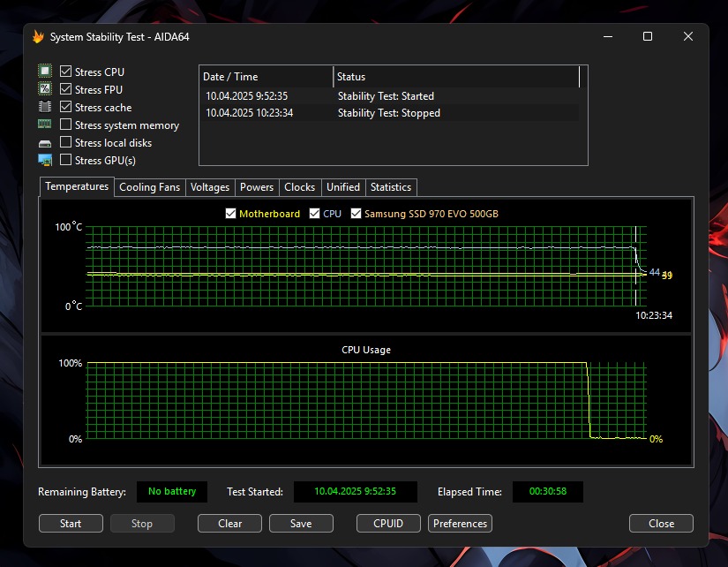Open the Clocks tab
728x567 pixels.
[x=299, y=187]
